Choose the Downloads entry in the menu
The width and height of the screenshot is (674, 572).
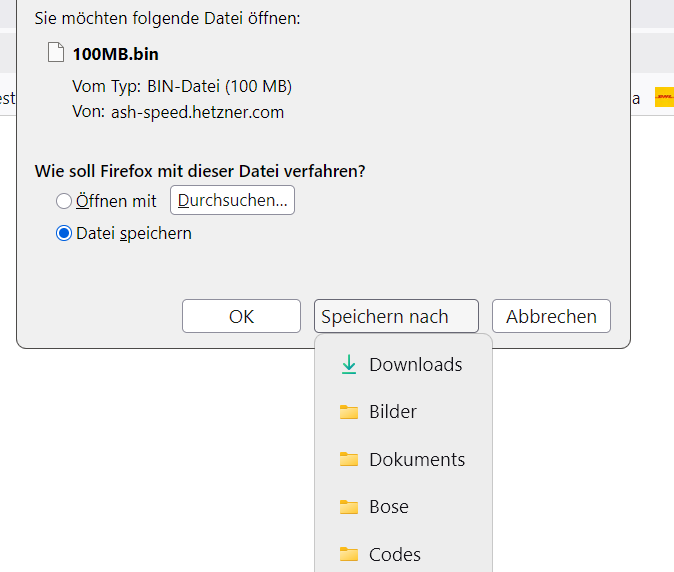pyautogui.click(x=415, y=365)
